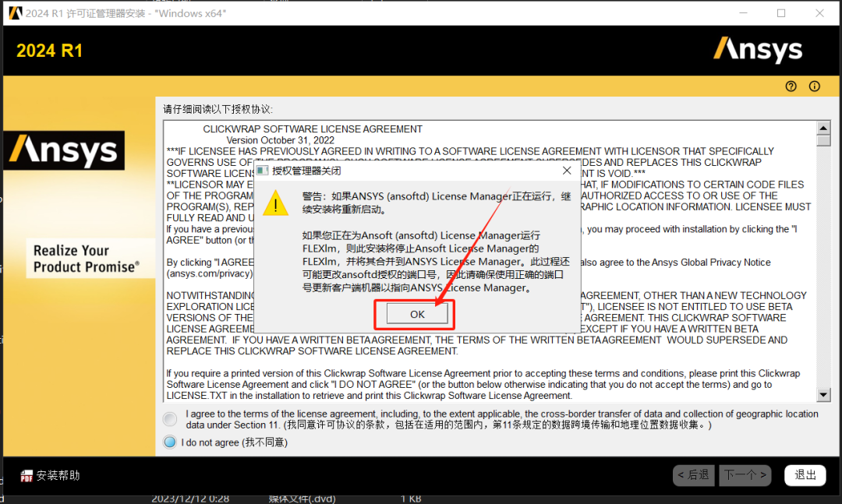Click the Ansys logo in the left panel

(x=64, y=150)
